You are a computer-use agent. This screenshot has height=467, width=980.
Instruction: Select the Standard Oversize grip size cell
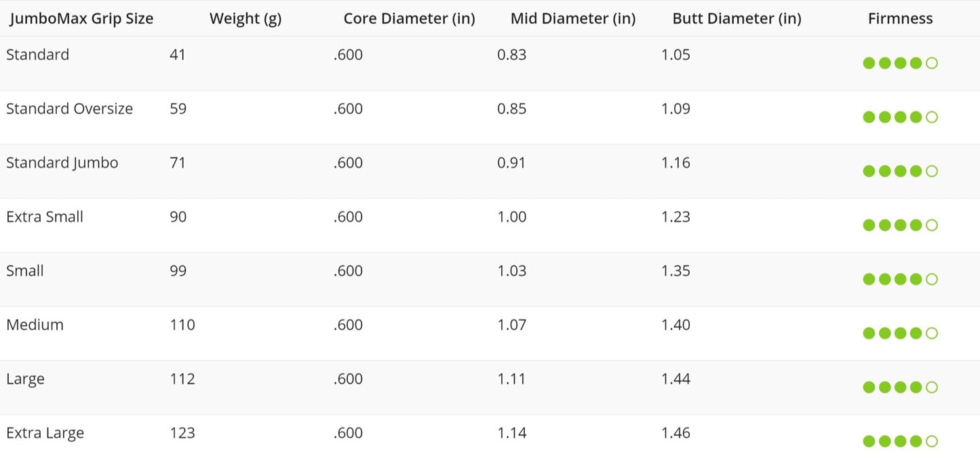click(x=70, y=109)
